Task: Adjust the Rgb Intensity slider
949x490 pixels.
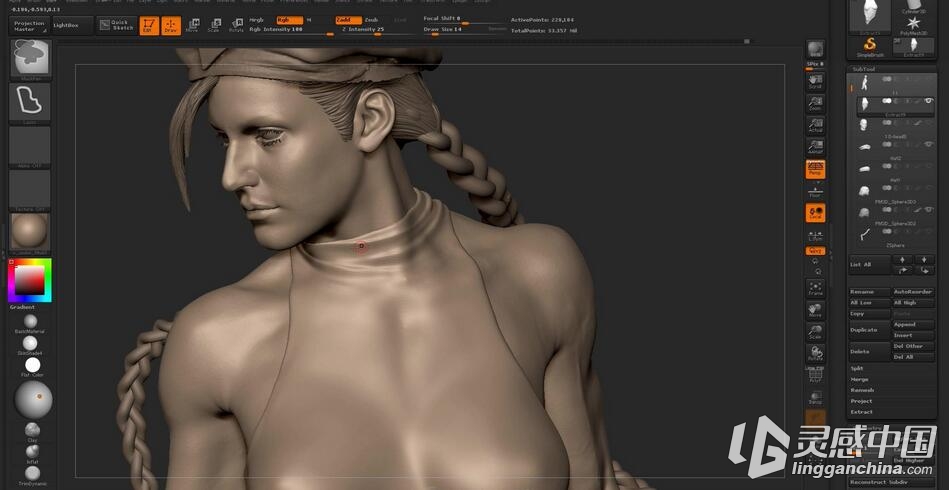Action: point(291,30)
